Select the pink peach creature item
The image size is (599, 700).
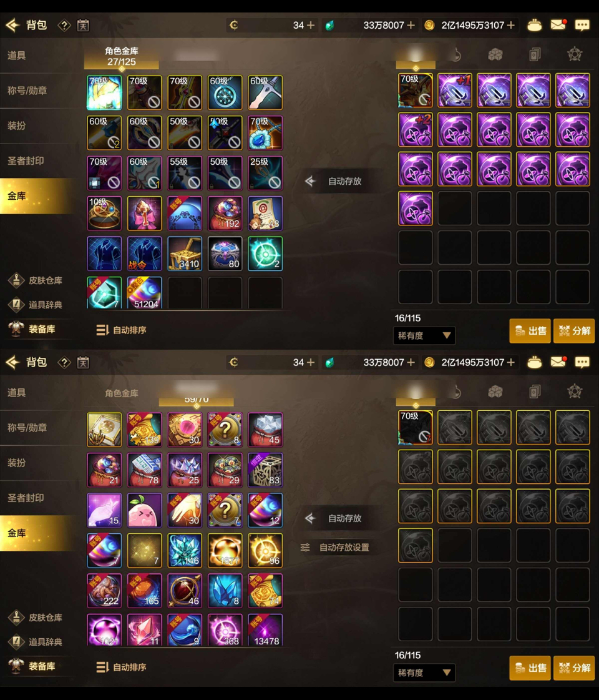[145, 510]
